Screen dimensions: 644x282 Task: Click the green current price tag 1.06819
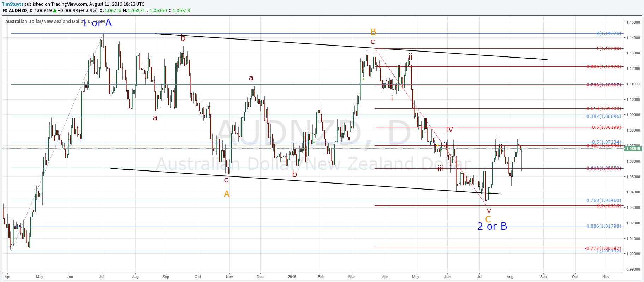(633, 149)
